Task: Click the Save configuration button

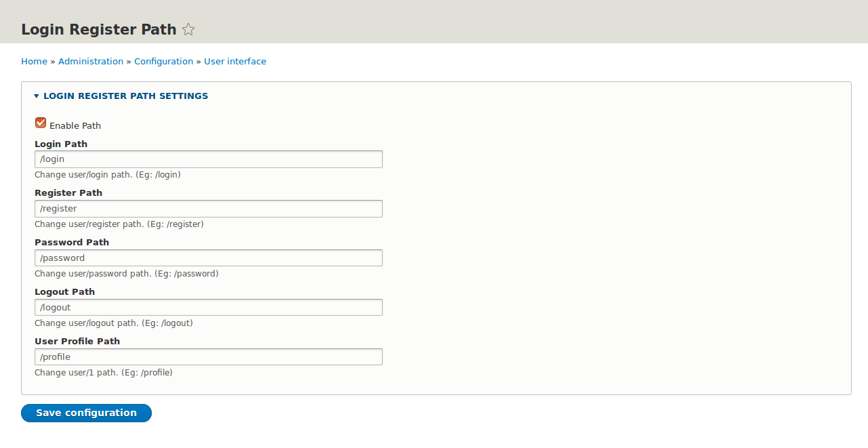Action: [x=86, y=413]
